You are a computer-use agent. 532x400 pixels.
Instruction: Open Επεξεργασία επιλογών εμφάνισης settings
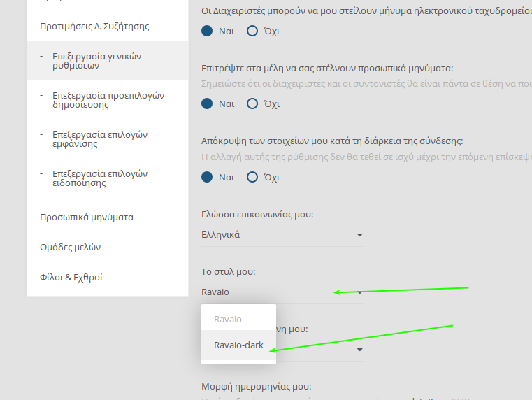pos(100,139)
